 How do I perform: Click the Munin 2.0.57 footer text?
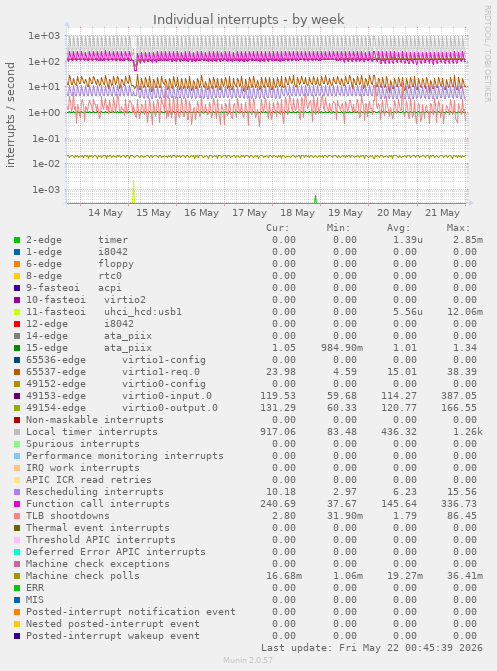[248, 660]
